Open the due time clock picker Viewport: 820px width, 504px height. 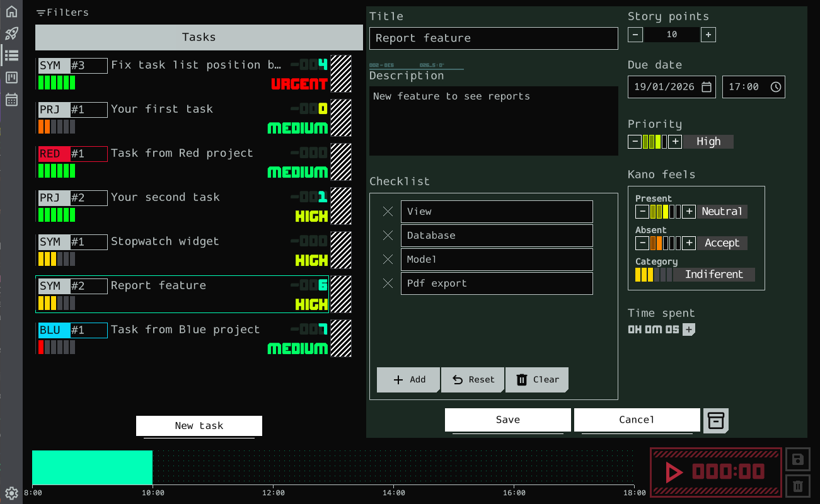(776, 87)
